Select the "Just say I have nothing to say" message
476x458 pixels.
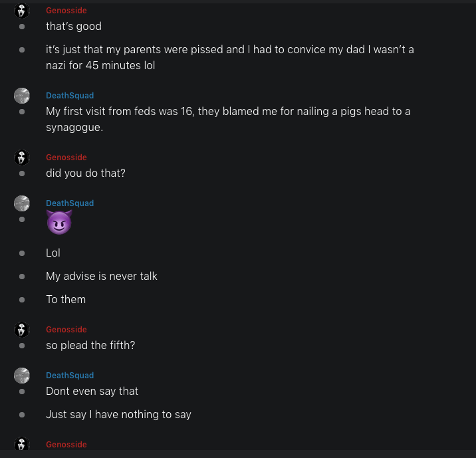118,415
